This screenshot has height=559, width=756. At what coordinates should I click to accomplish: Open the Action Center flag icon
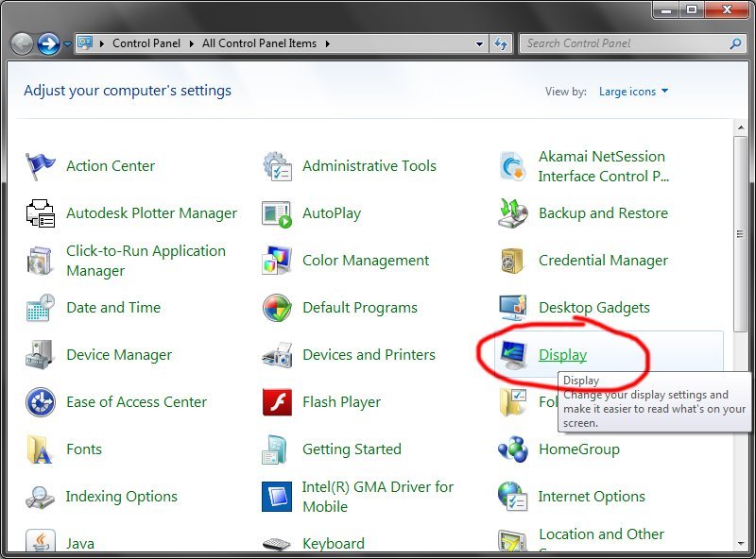click(x=40, y=166)
